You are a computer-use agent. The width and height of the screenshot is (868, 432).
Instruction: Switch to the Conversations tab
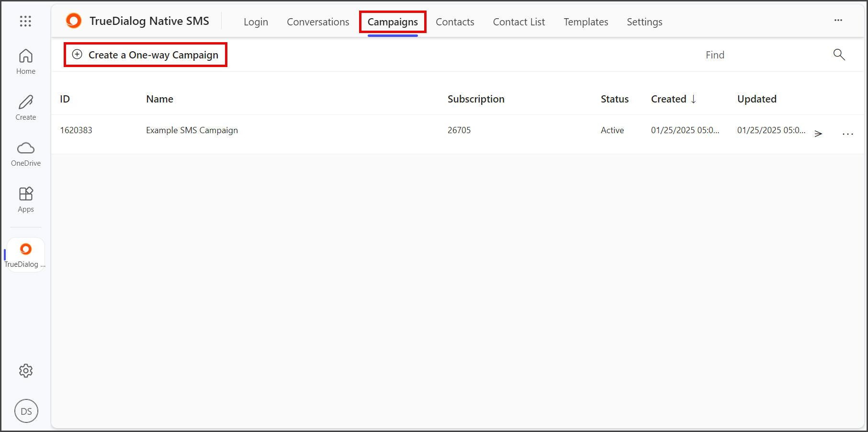coord(318,22)
